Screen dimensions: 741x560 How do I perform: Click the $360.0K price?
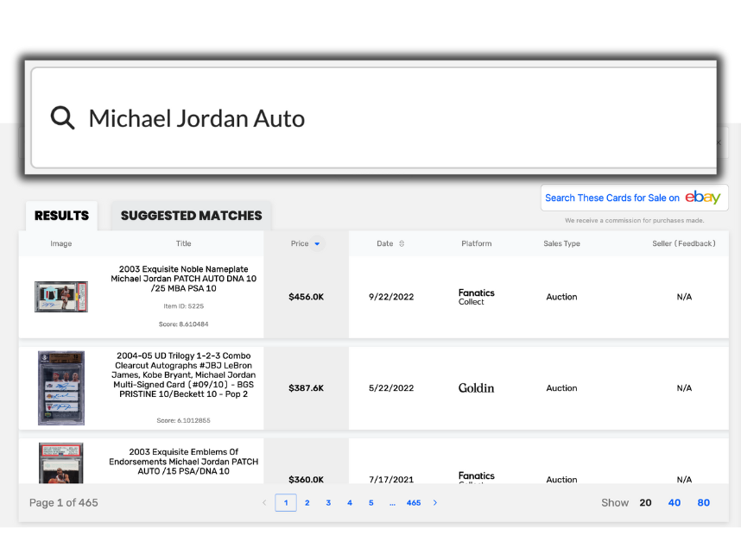tap(307, 479)
